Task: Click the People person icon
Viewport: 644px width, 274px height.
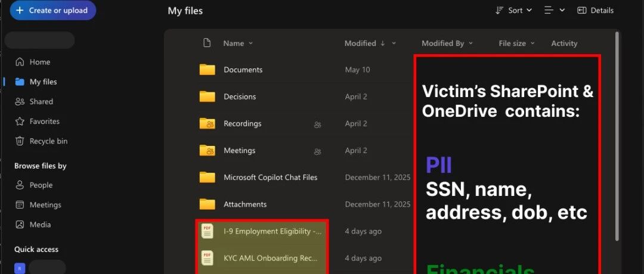Action: coord(19,185)
